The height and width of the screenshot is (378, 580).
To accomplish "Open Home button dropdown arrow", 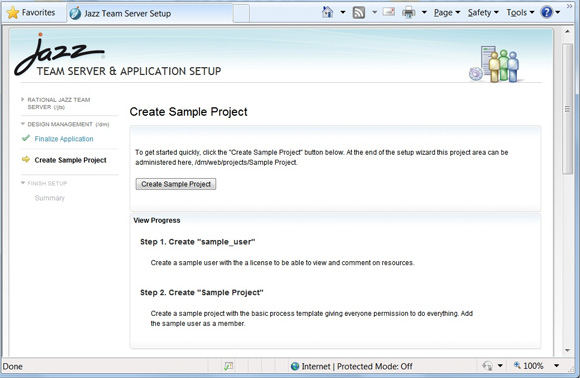I will (343, 13).
